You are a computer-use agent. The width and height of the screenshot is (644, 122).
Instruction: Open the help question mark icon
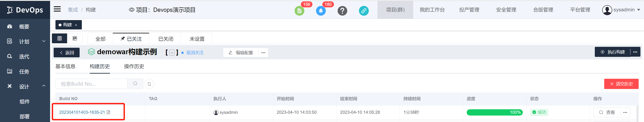[342, 11]
